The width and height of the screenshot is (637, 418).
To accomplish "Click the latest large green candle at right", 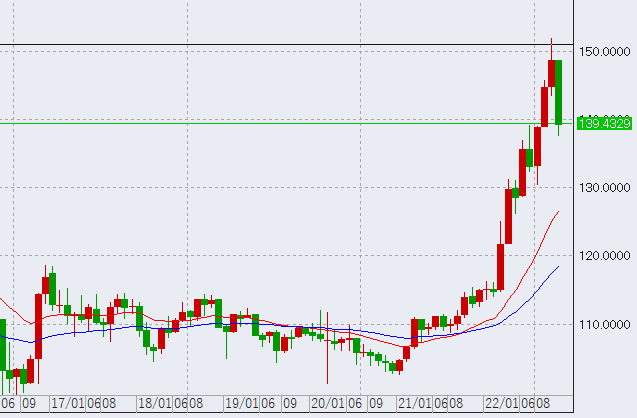I will click(x=558, y=92).
